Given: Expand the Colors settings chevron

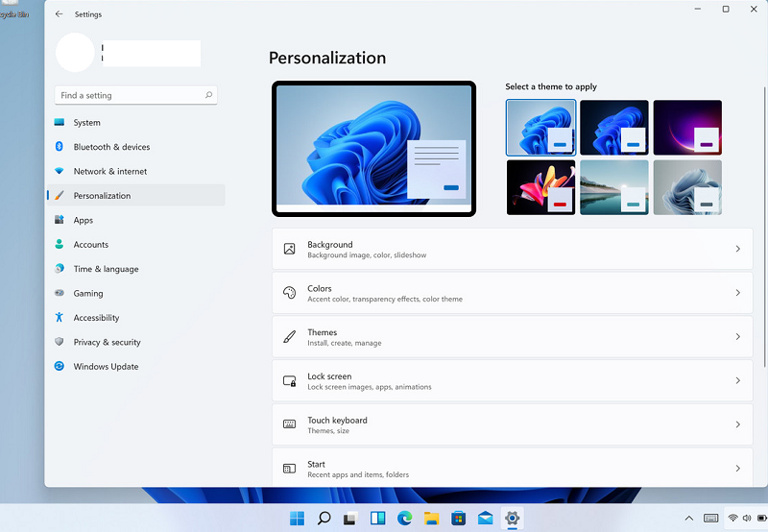Looking at the screenshot, I should [737, 293].
